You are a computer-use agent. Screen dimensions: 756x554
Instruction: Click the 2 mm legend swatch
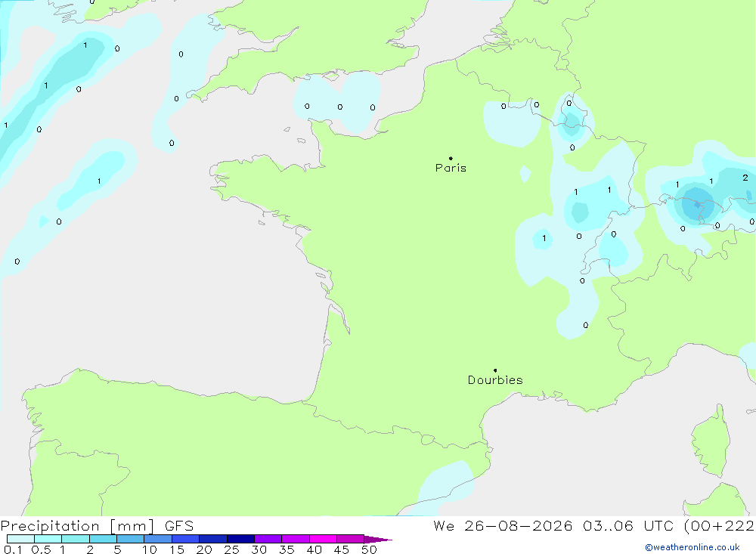(x=103, y=539)
